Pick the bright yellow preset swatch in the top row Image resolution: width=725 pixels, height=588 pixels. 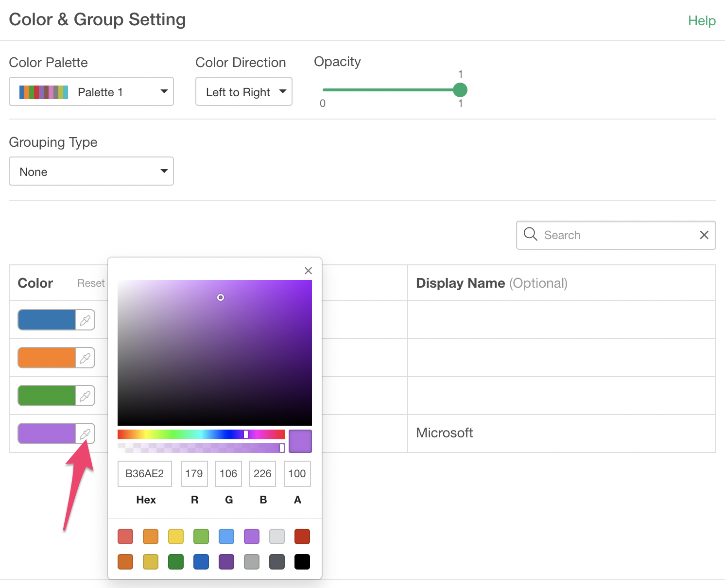(x=176, y=536)
